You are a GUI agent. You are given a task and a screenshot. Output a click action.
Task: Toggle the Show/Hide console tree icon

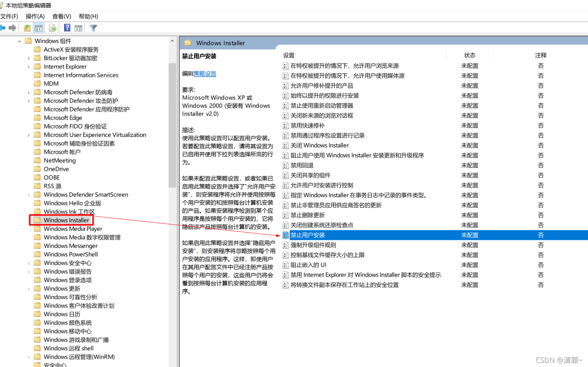tap(38, 28)
